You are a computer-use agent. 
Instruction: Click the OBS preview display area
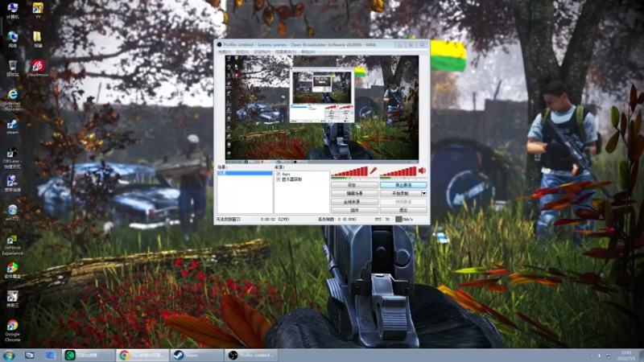[x=322, y=108]
